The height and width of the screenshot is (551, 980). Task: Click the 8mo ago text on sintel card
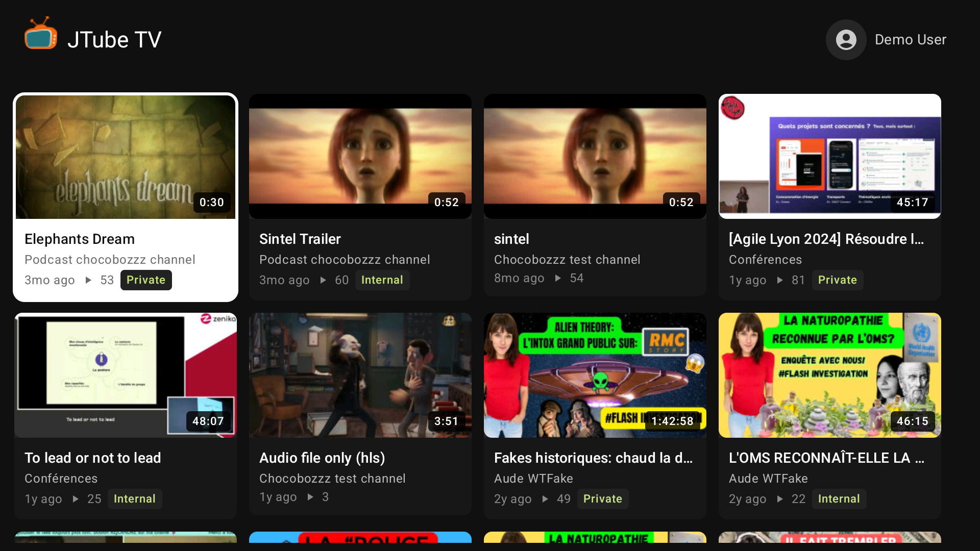[519, 278]
